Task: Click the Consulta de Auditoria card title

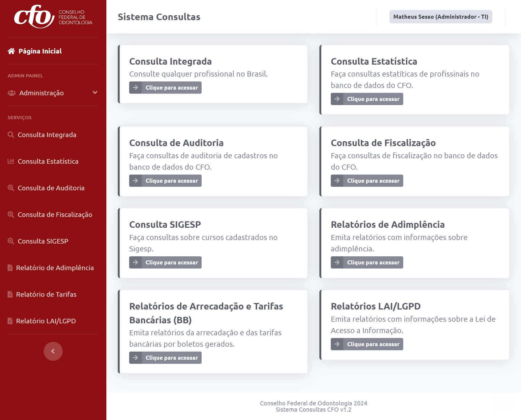Action: (176, 143)
